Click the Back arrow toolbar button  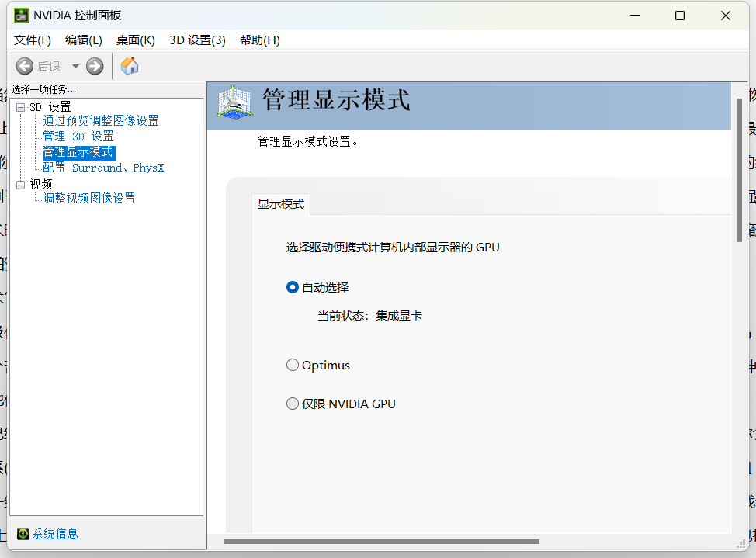click(25, 66)
